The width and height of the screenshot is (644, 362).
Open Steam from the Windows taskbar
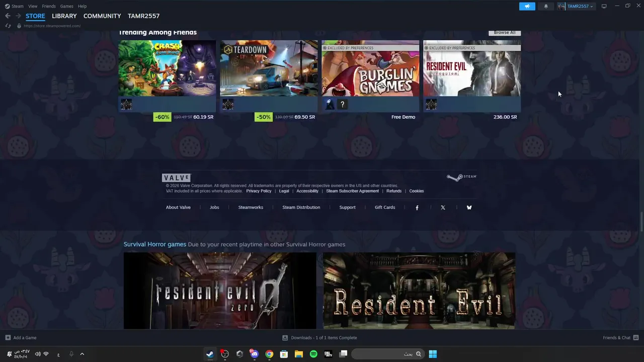click(x=210, y=354)
